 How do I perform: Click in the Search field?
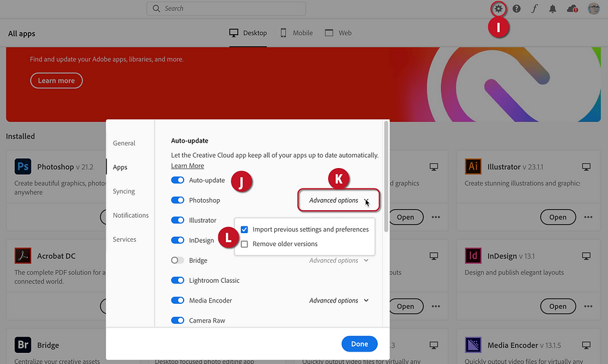[226, 9]
